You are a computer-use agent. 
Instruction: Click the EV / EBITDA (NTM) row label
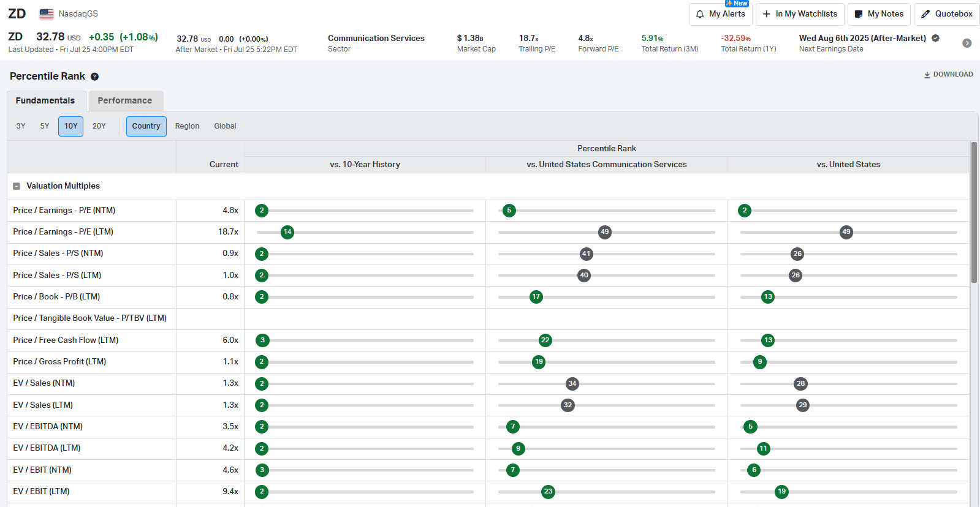tap(48, 427)
